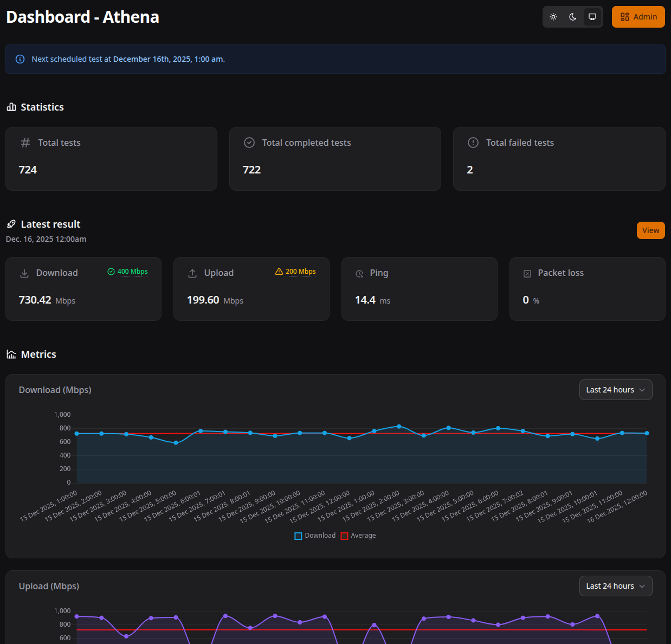
Task: Open the Last 24 hours dropdown for Download chart
Action: click(x=615, y=390)
